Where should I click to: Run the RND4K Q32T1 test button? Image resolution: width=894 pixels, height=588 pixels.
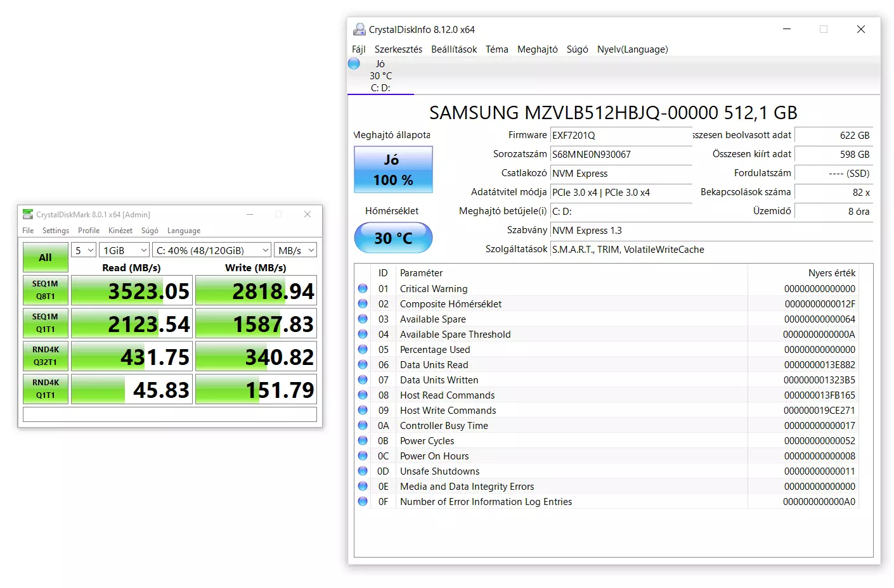(x=45, y=356)
